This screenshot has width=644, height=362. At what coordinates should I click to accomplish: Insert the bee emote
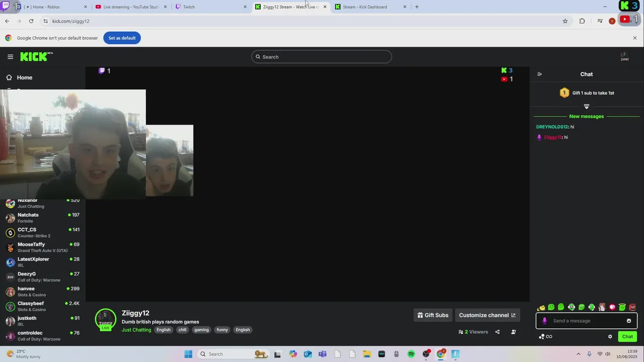click(541, 307)
